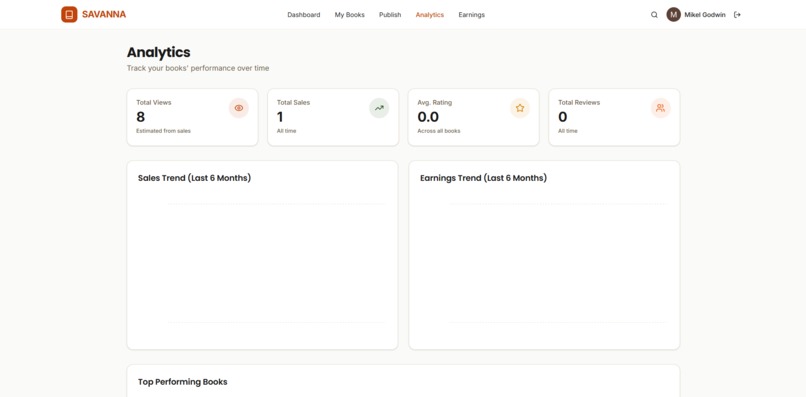Viewport: 806px width, 397px height.
Task: Click 'Earnings Trend (Last 6 Months)' title
Action: click(x=484, y=178)
